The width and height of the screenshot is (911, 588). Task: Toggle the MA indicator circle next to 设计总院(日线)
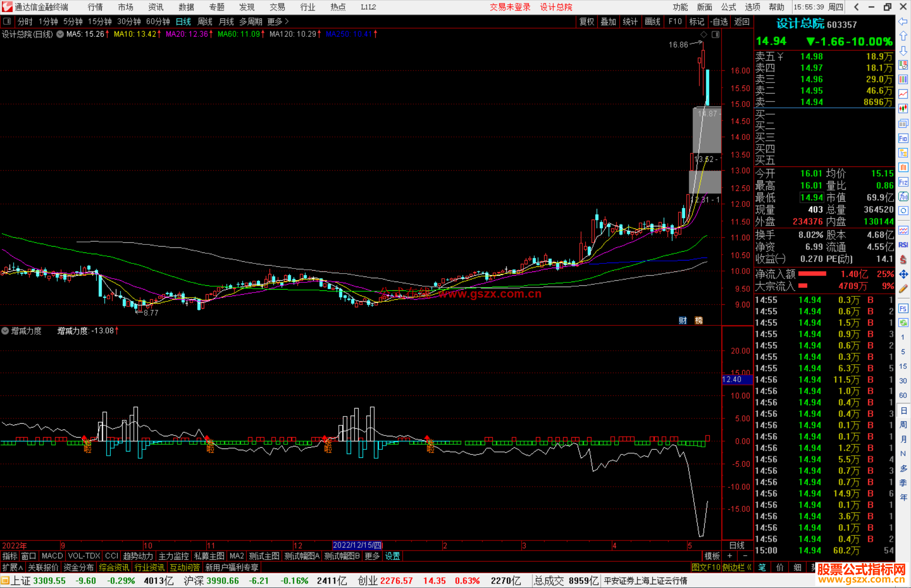pos(60,34)
